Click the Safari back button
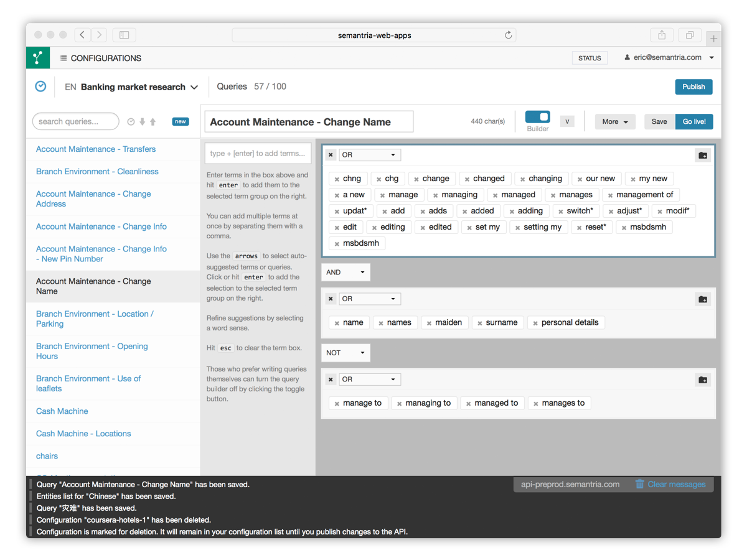This screenshot has width=747, height=560. (83, 35)
